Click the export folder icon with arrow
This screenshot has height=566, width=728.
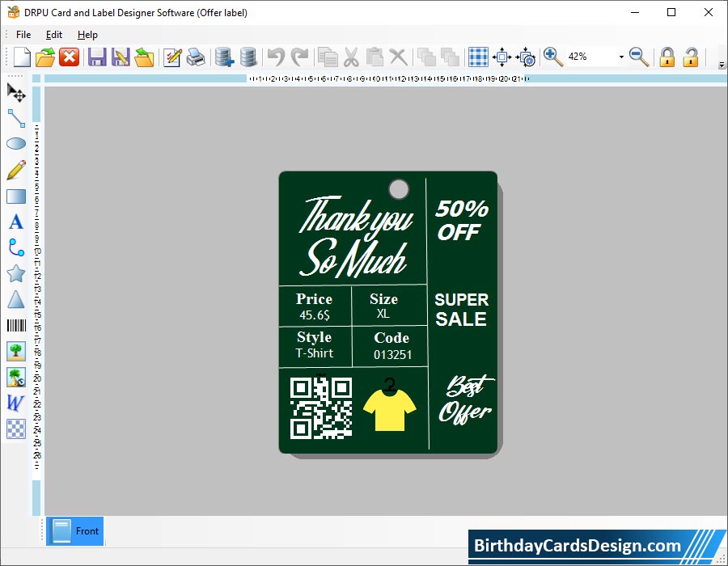(x=144, y=57)
